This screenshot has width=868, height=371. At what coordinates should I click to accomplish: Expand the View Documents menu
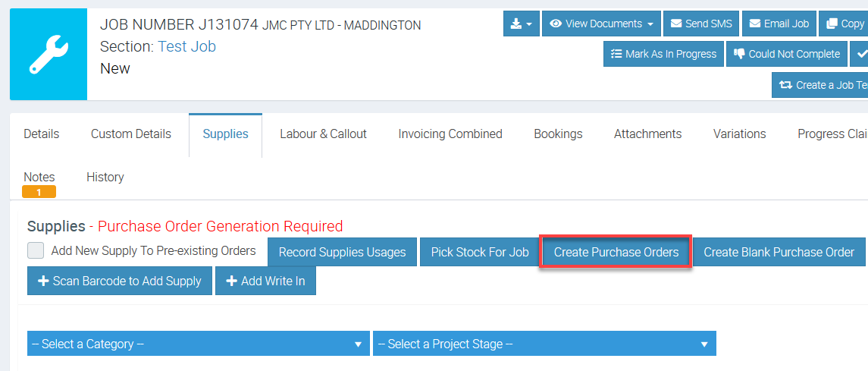tap(601, 24)
